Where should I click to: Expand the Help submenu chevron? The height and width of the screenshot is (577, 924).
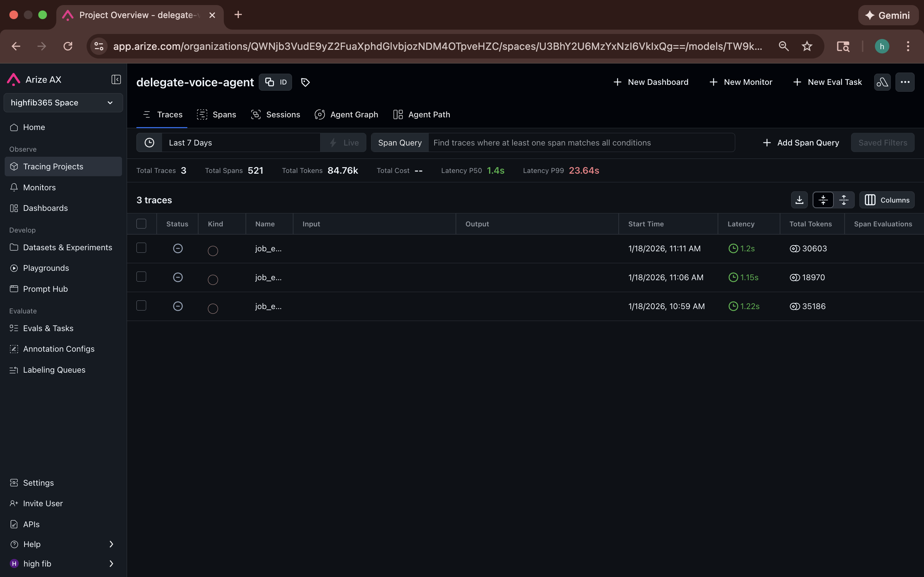[111, 544]
